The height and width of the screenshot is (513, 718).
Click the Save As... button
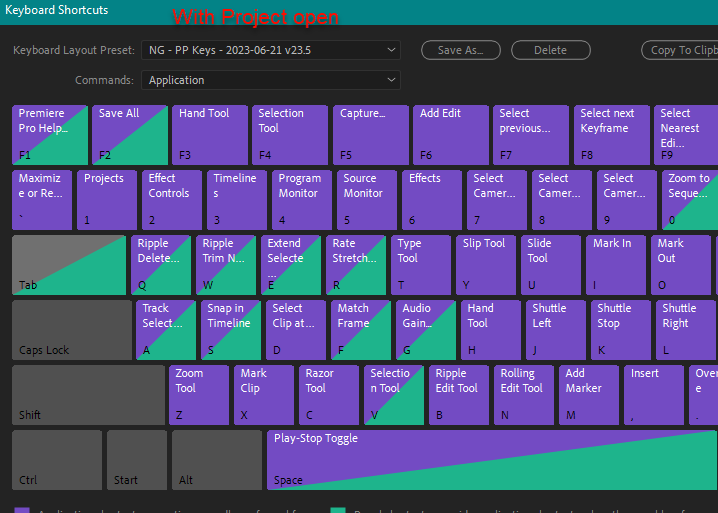click(x=461, y=50)
